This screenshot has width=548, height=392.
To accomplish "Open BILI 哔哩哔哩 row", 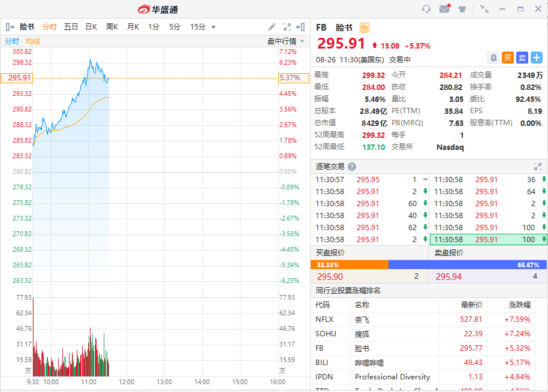I will 423,362.
